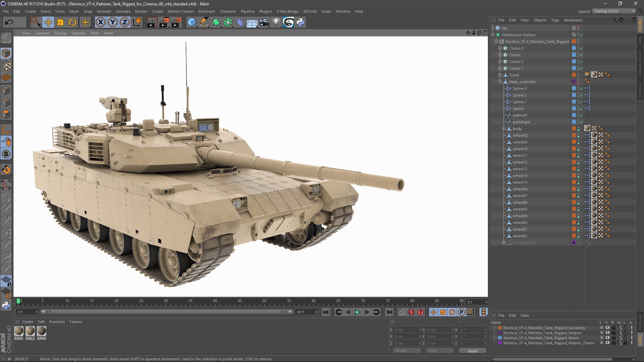Toggle the Subdivision Surface enable checkmark
Viewport: 644px width, 362px height.
click(582, 35)
